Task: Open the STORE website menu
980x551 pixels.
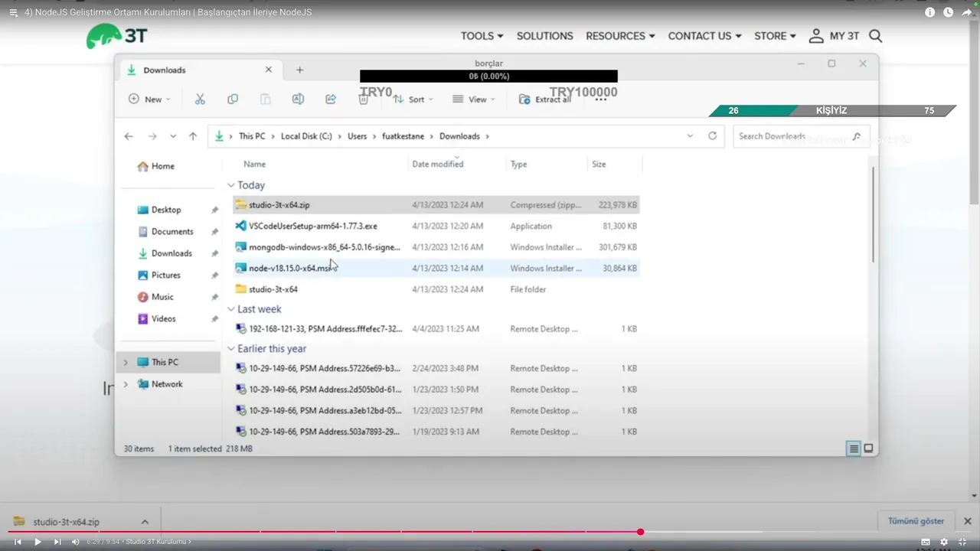Action: [775, 36]
